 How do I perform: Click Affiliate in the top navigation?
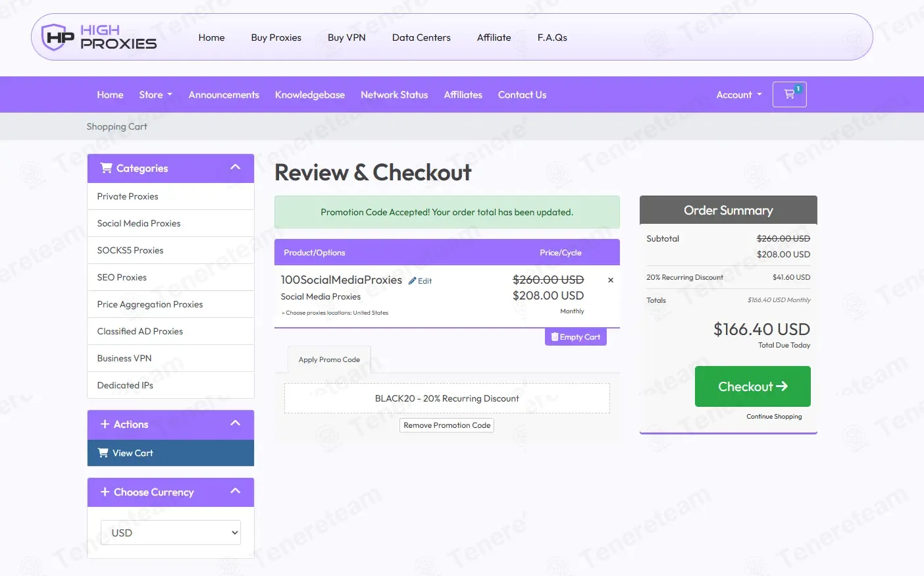coord(494,38)
